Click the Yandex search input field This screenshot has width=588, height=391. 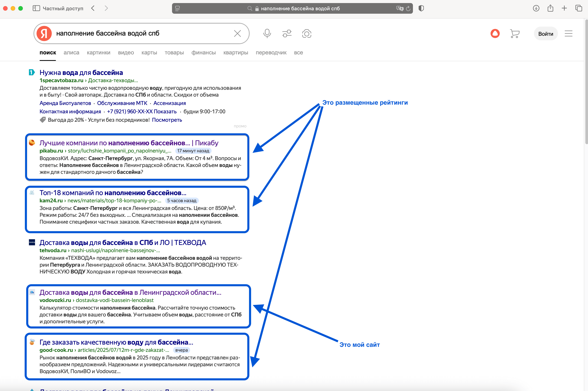coord(142,33)
